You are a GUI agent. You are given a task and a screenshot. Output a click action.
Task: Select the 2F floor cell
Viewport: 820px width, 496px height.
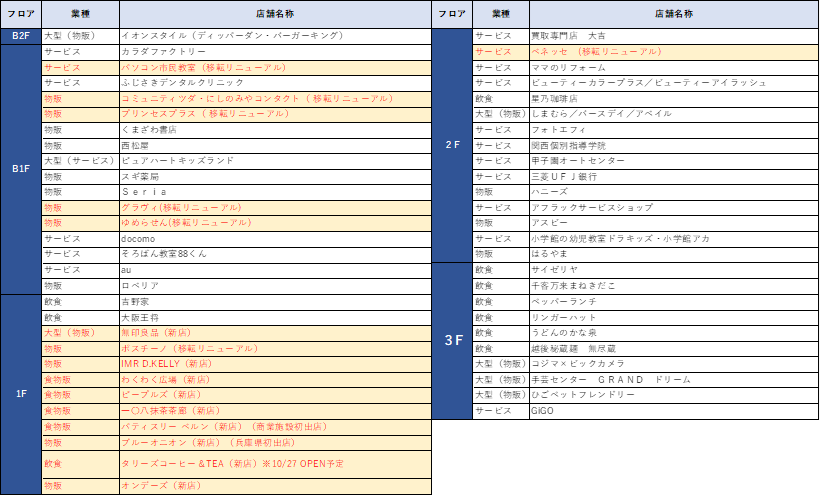coord(452,145)
